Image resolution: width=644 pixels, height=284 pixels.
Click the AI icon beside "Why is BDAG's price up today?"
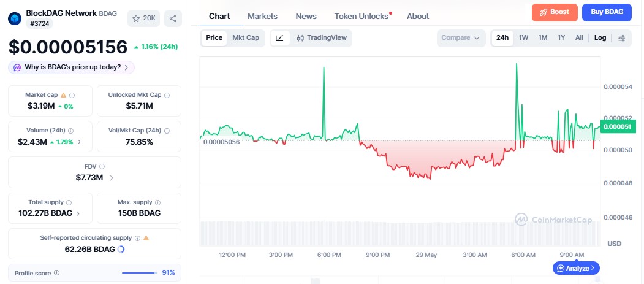[x=17, y=67]
